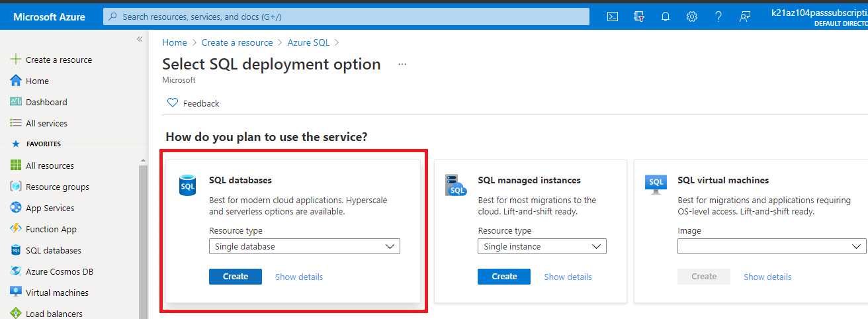Viewport: 868px width, 319px height.
Task: Click the SQL managed instances card icon
Action: click(x=456, y=185)
